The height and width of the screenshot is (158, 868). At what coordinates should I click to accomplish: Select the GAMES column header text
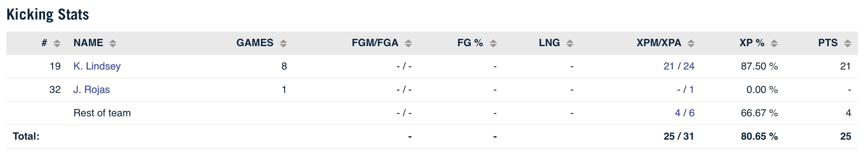[x=255, y=43]
